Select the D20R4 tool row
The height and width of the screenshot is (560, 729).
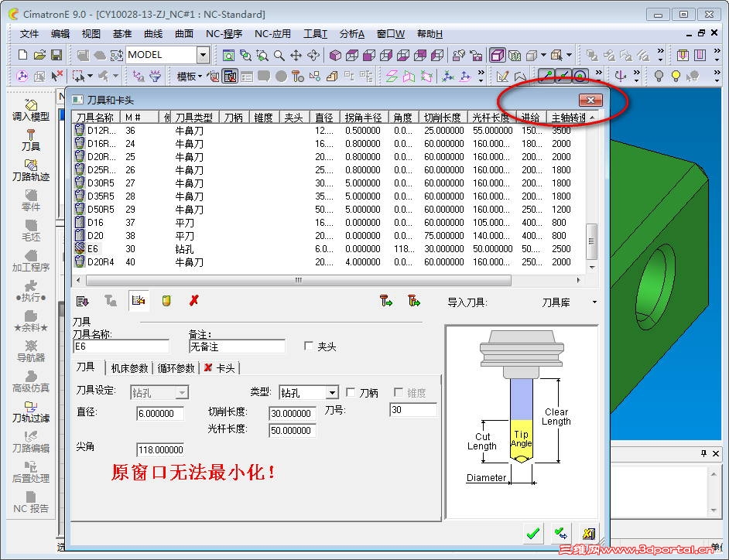tap(328, 261)
